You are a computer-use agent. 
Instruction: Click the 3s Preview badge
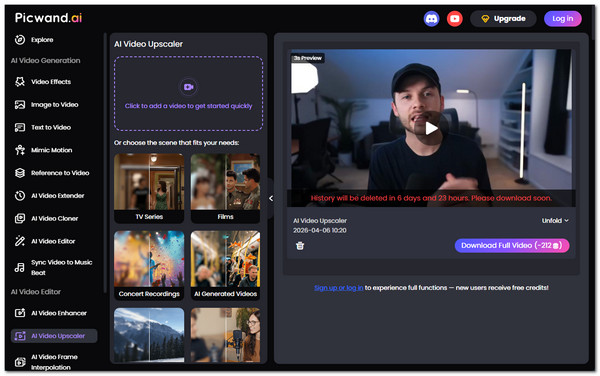pyautogui.click(x=308, y=58)
